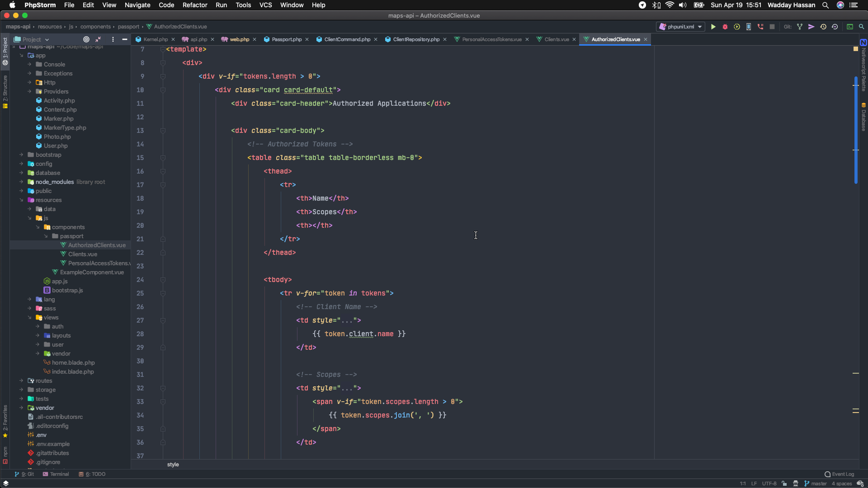
Task: Click the Search Everywhere magnifier in the toolbar
Action: (861, 27)
